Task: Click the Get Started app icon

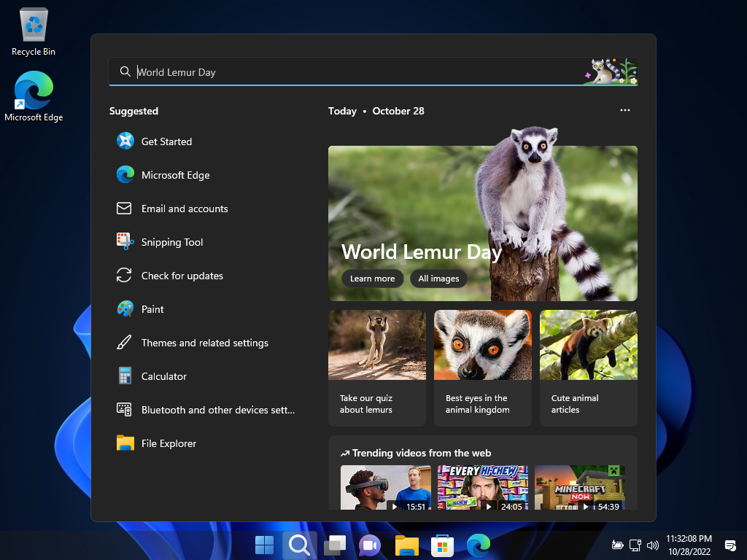Action: (125, 141)
